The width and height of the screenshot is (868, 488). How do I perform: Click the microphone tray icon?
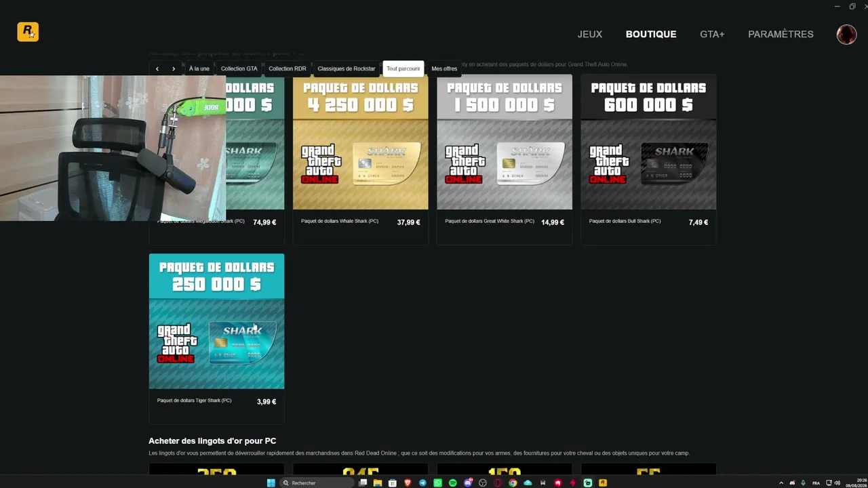click(804, 483)
